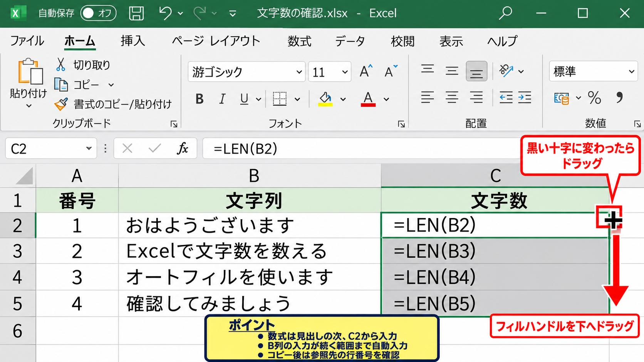This screenshot has width=644, height=362.
Task: Click the align right icon
Action: tap(476, 97)
